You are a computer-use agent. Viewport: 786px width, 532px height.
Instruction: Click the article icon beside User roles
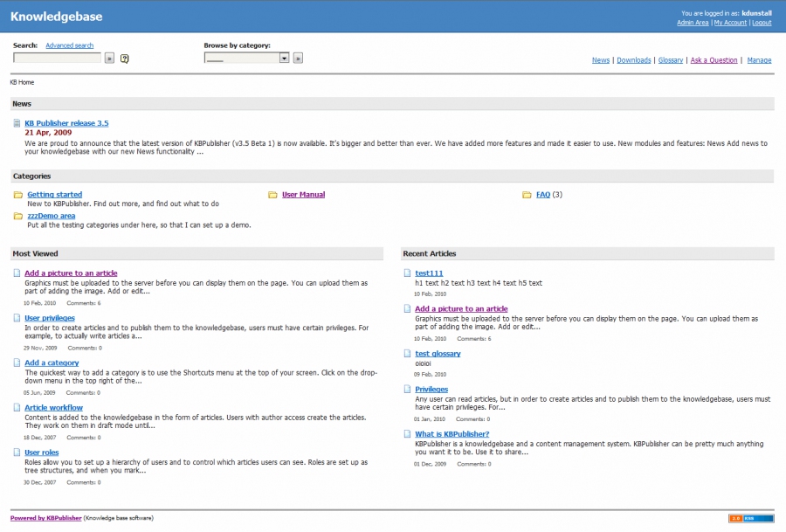click(x=17, y=453)
